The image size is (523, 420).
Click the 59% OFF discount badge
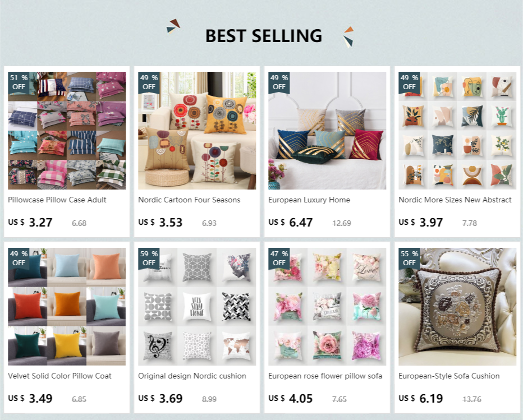[149, 259]
